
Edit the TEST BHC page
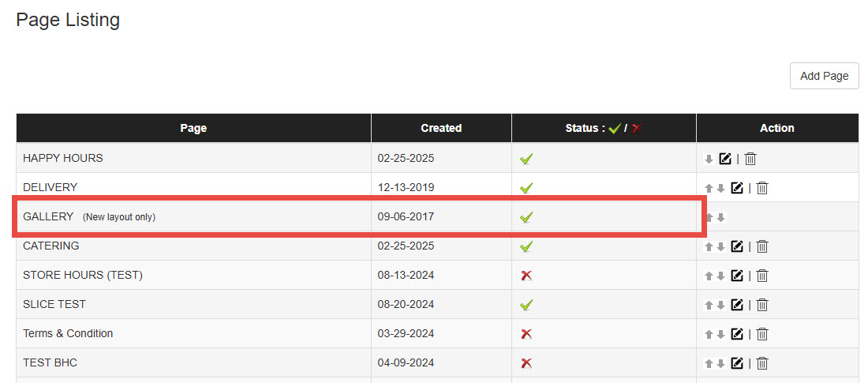(x=737, y=363)
